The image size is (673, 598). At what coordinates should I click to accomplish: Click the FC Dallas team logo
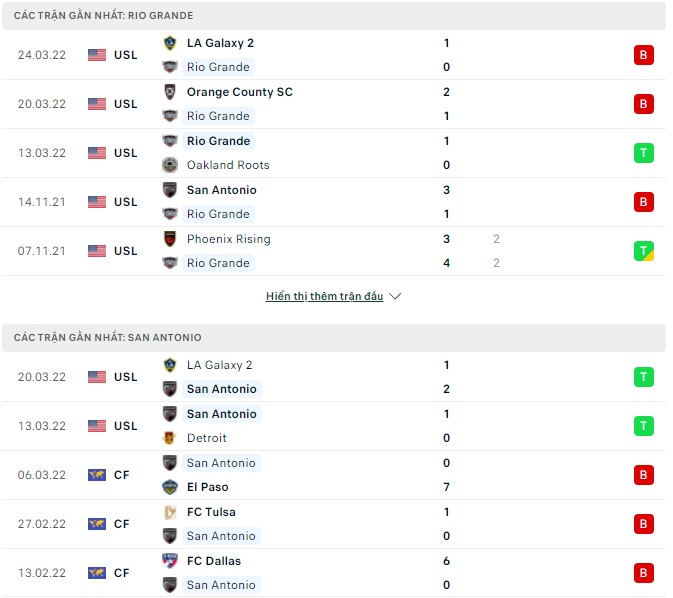pos(169,561)
